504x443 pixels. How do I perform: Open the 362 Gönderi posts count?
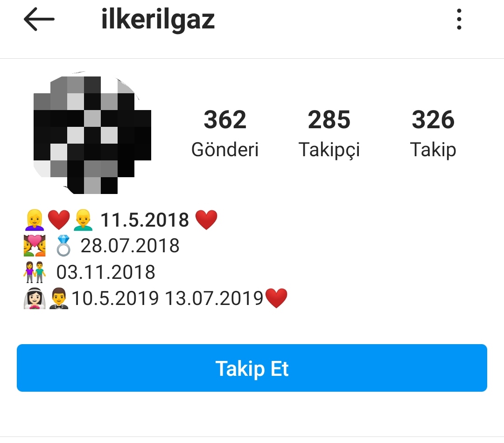coord(225,133)
